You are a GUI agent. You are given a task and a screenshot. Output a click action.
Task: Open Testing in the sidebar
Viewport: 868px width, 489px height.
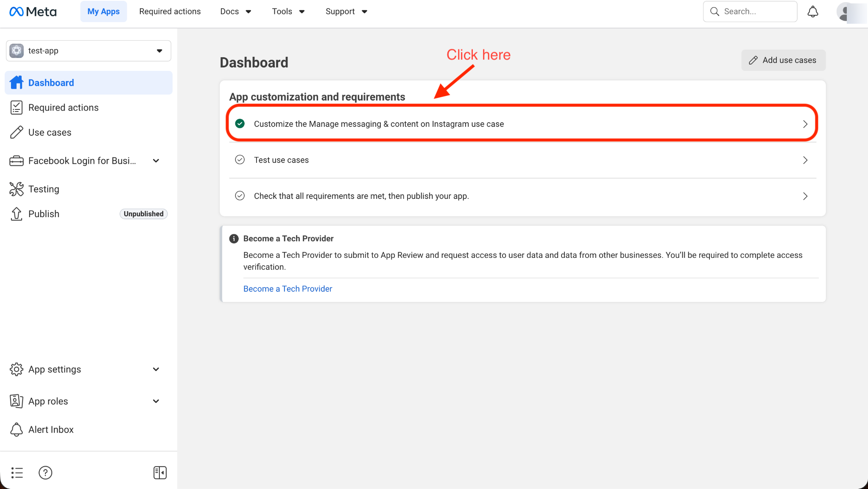tap(89, 189)
